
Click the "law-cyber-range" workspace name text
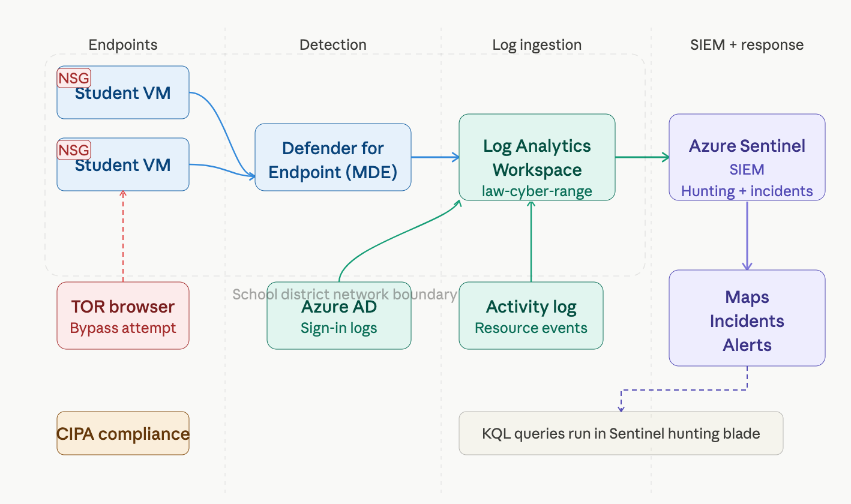point(537,191)
